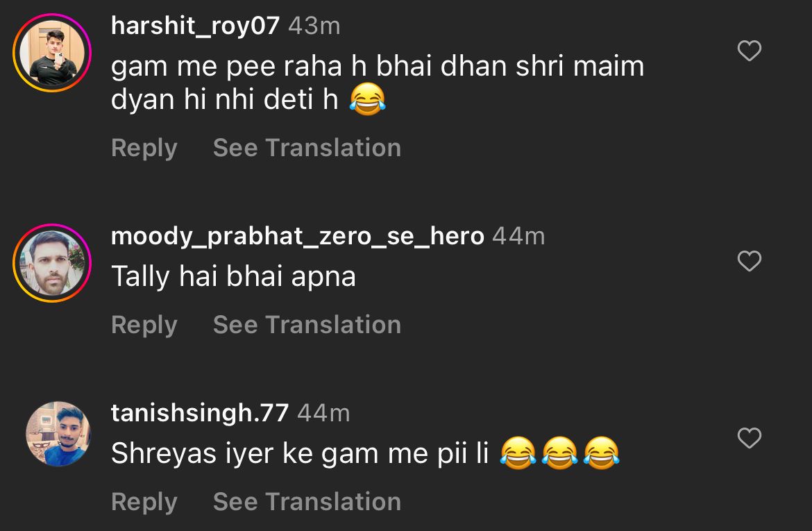Click the 44m timestamp beside tanishsingh.77
The width and height of the screenshot is (812, 531).
(323, 413)
